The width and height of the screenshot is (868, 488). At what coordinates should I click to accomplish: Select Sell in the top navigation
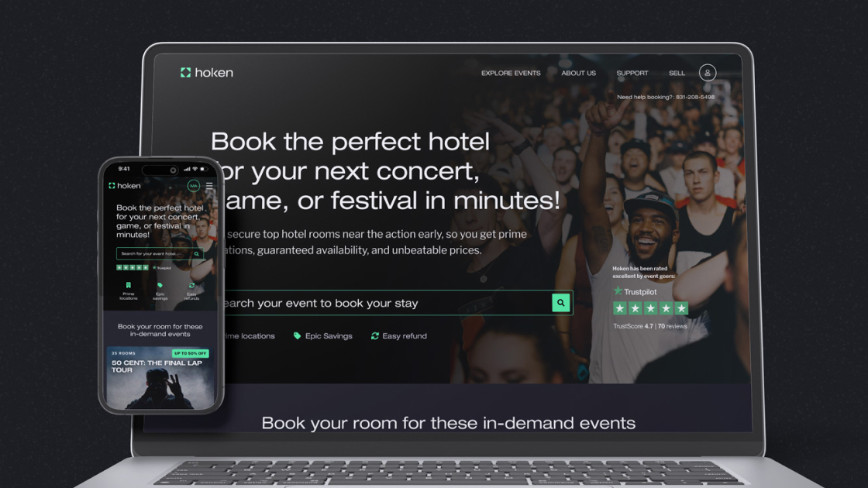[x=677, y=73]
